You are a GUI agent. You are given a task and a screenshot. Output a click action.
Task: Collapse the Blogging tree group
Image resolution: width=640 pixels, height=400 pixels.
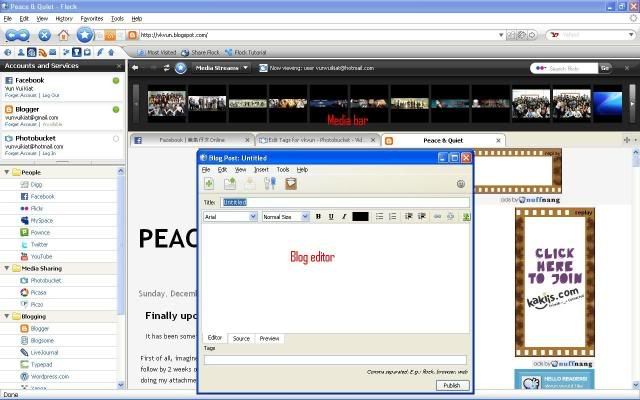pos(7,316)
